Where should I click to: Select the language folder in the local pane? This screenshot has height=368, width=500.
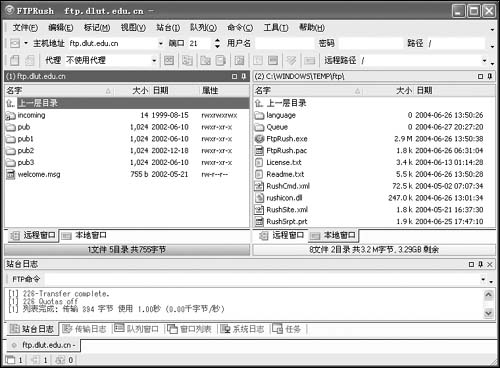point(281,115)
